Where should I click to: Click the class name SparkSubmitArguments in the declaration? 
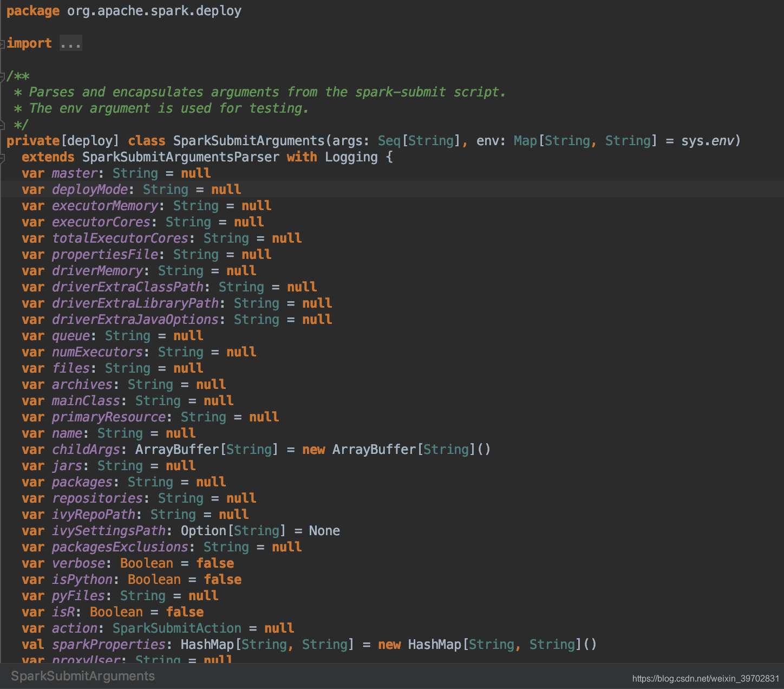pos(249,141)
